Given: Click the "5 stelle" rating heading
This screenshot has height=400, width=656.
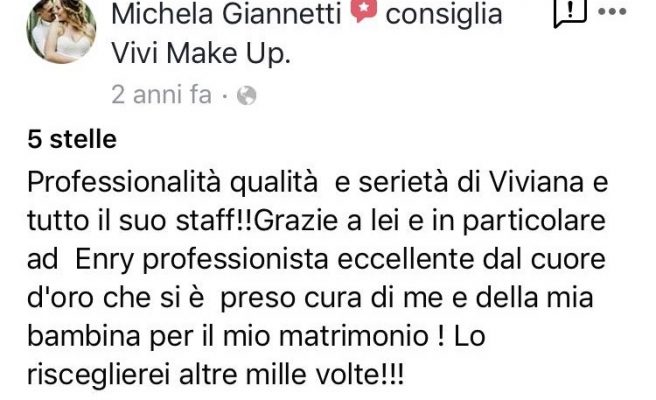Looking at the screenshot, I should click(72, 139).
